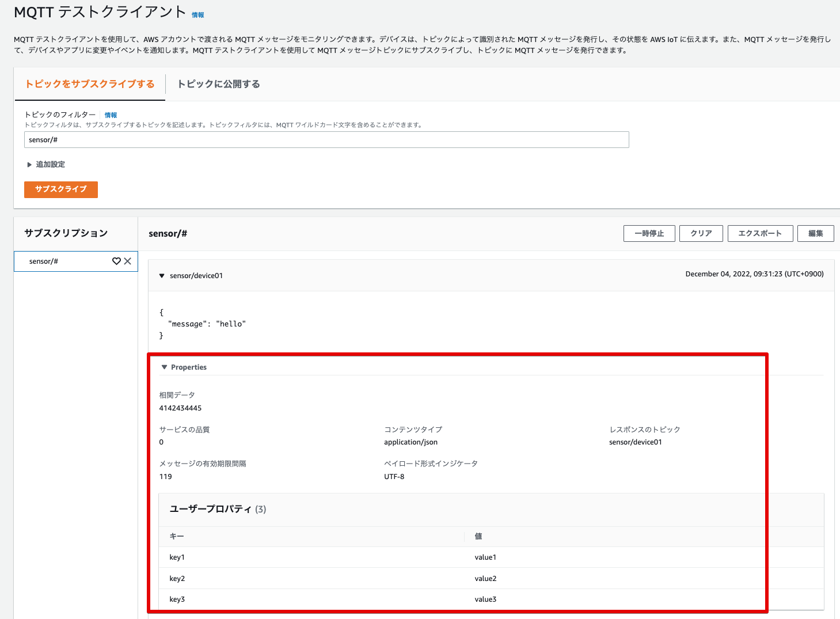Click the key1 row in ユーザープロパティ
840x619 pixels.
click(x=177, y=557)
